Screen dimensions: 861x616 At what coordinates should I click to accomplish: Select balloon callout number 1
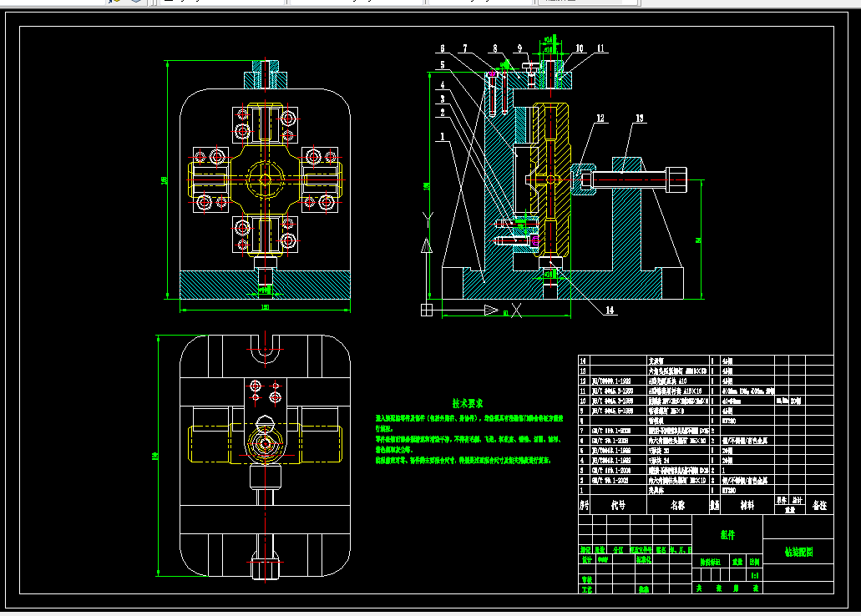pos(443,137)
